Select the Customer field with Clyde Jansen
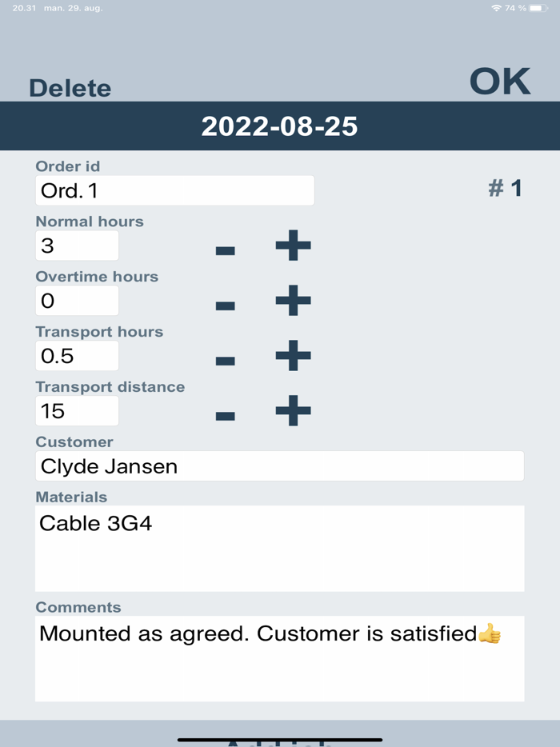This screenshot has width=560, height=747. pyautogui.click(x=279, y=465)
